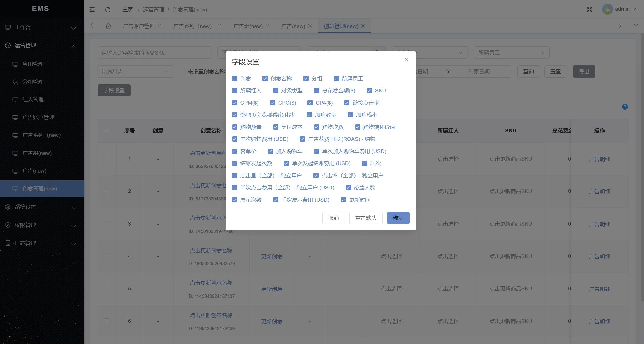Uncheck the 创意 field checkbox
Image resolution: width=644 pixels, height=344 pixels.
point(235,79)
